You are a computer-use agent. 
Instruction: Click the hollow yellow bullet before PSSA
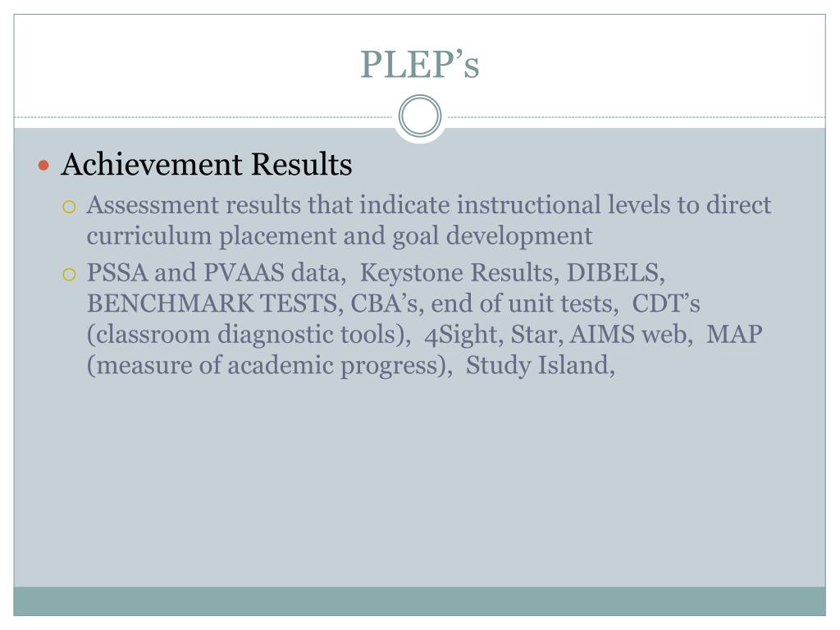coord(69,275)
